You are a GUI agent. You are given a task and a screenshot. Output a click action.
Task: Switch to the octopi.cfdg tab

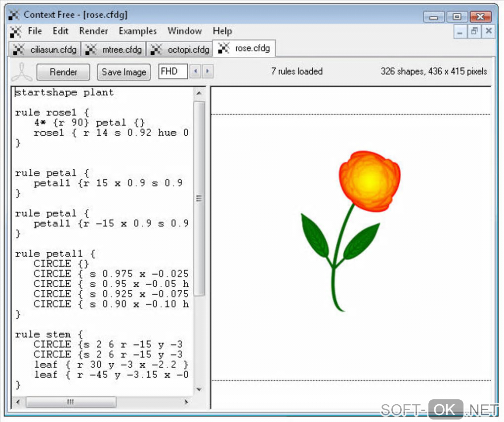tap(179, 49)
